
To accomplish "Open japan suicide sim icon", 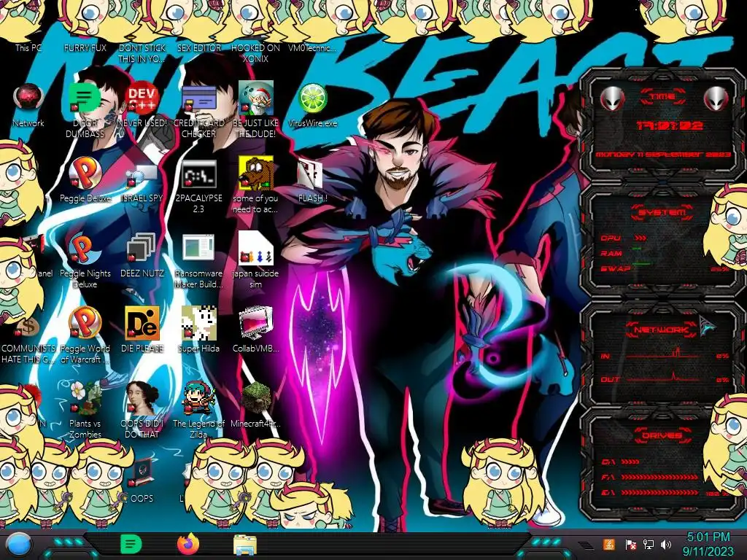I will coord(256,248).
